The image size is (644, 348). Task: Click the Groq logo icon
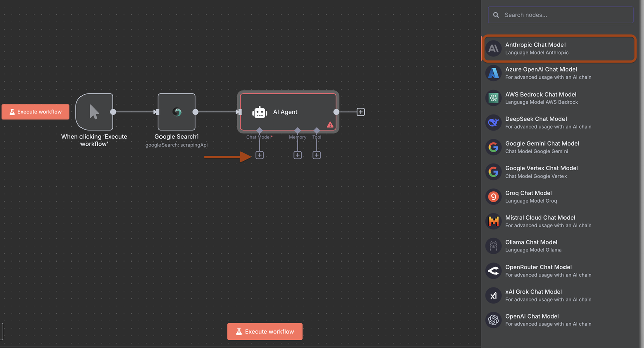click(x=493, y=196)
